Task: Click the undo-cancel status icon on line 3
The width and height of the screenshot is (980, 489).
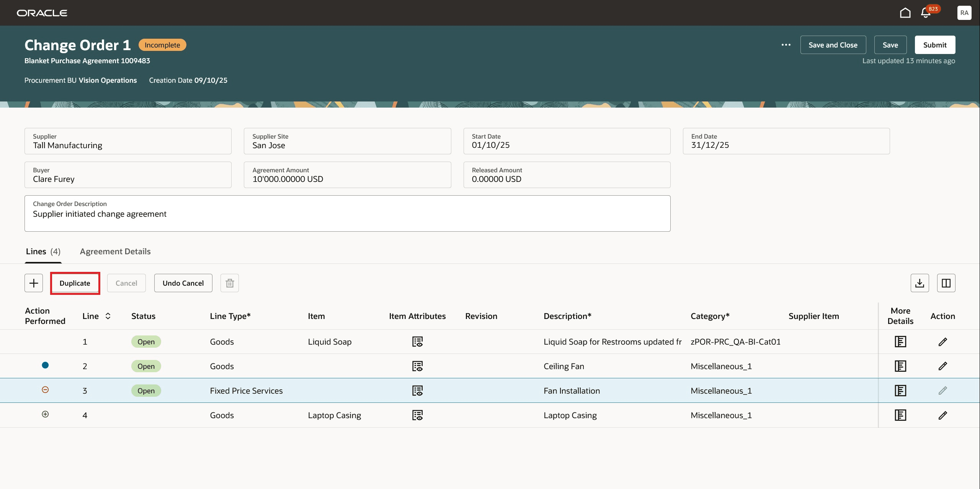Action: click(45, 390)
